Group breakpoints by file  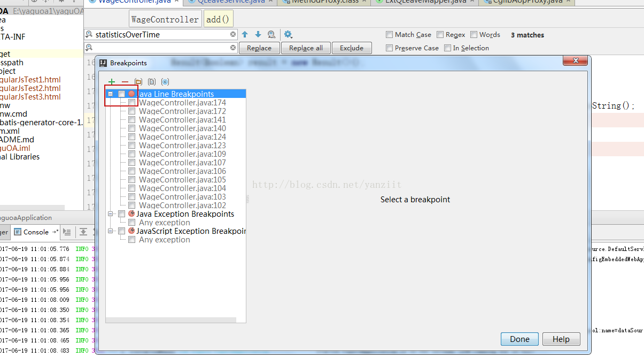coord(152,82)
